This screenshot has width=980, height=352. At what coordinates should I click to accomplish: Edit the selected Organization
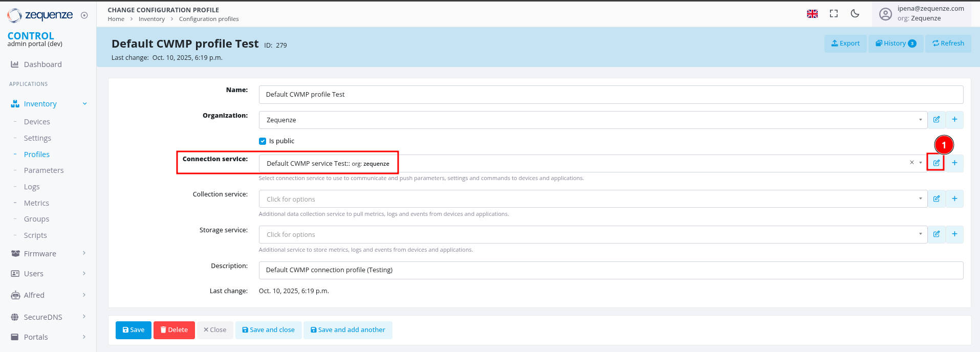tap(936, 120)
